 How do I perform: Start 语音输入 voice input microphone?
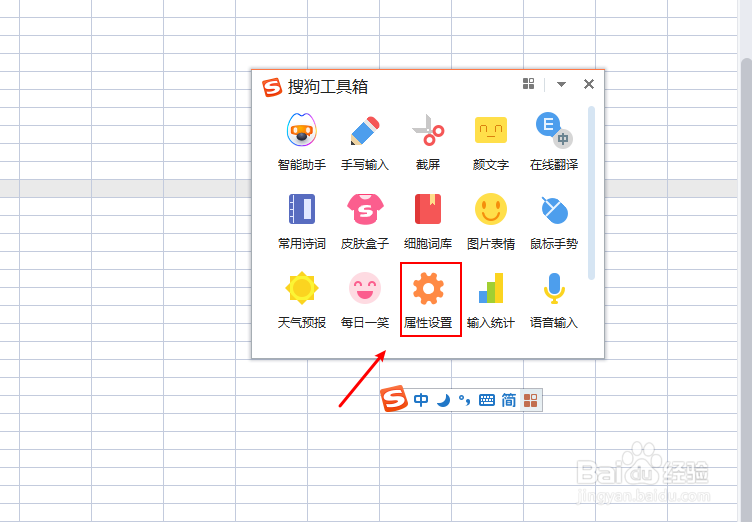coord(554,300)
